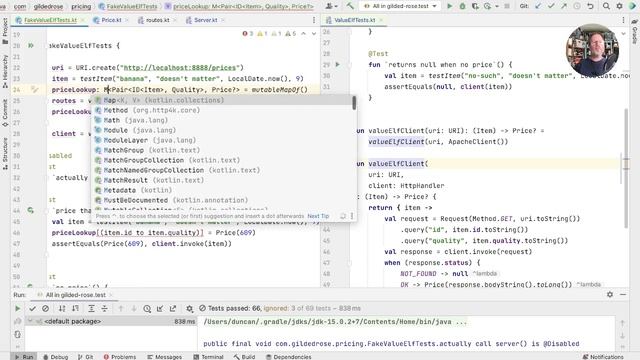The height and width of the screenshot is (360, 640).
Task: Rerun tests in the Run panel
Action: 17,309
